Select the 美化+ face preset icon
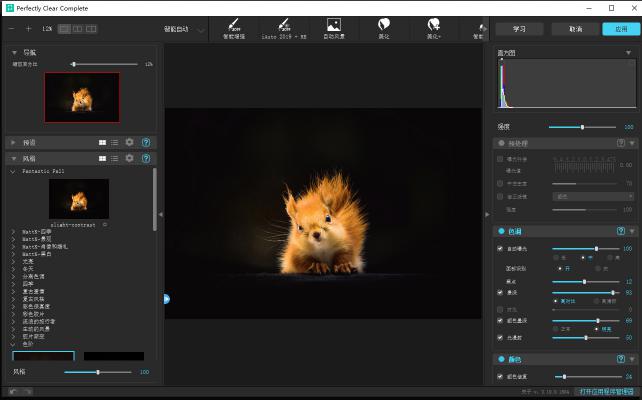642x400 pixels. [x=433, y=26]
